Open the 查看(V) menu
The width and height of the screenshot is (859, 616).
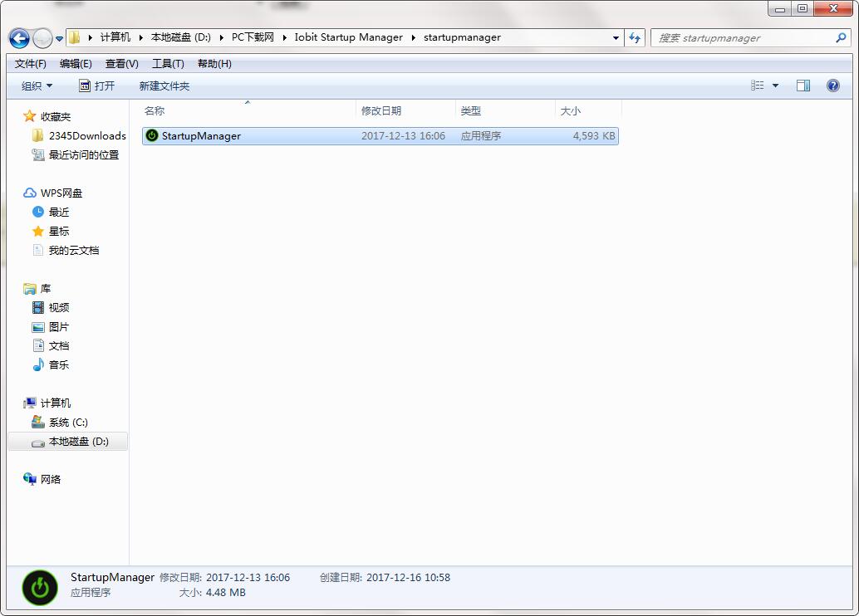pos(121,64)
